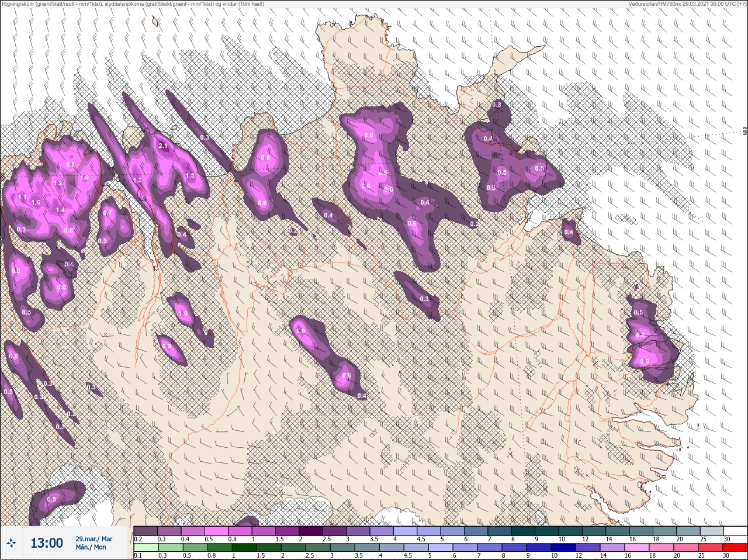The width and height of the screenshot is (748, 560).
Task: Pick the dark blue bottom-row swatch at 10
Action: click(563, 548)
